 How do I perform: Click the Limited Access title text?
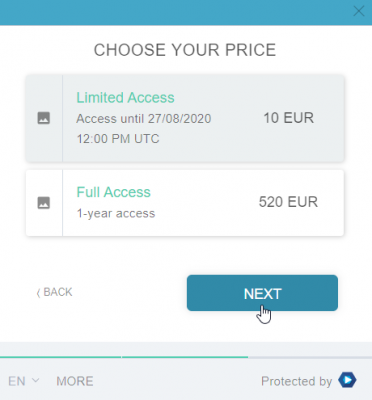tap(126, 98)
